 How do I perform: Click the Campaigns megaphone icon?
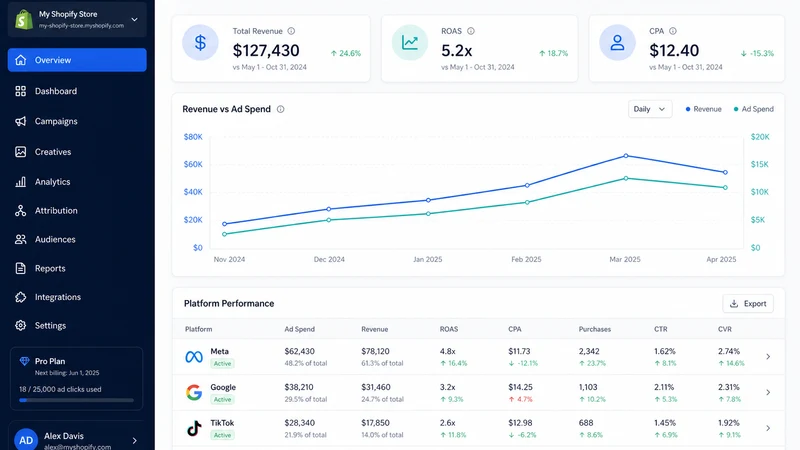20,121
